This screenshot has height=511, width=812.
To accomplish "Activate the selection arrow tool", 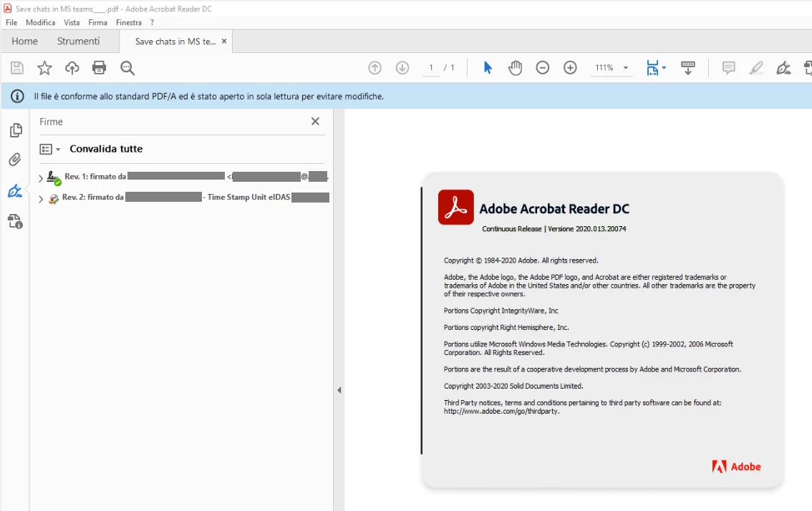I will [x=488, y=68].
